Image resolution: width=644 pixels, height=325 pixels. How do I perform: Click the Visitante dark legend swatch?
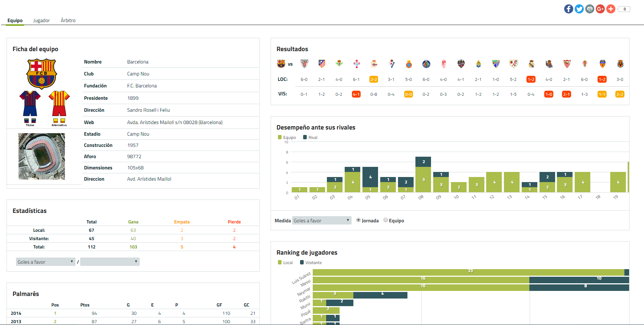tap(302, 263)
